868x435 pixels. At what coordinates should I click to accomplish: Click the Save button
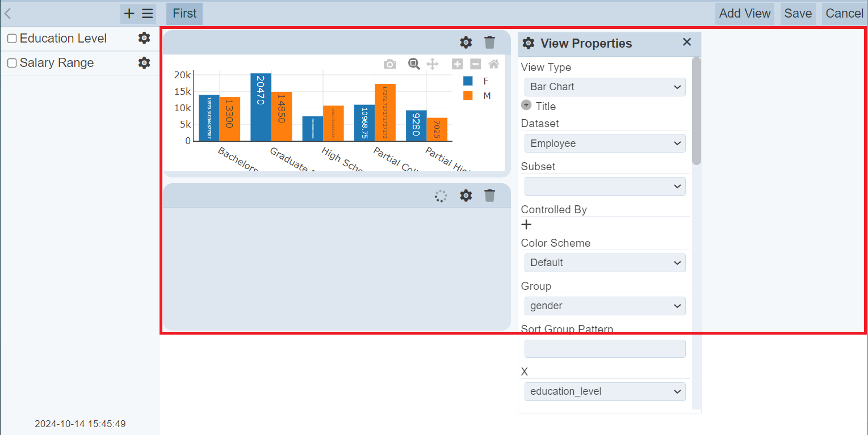[x=798, y=14]
